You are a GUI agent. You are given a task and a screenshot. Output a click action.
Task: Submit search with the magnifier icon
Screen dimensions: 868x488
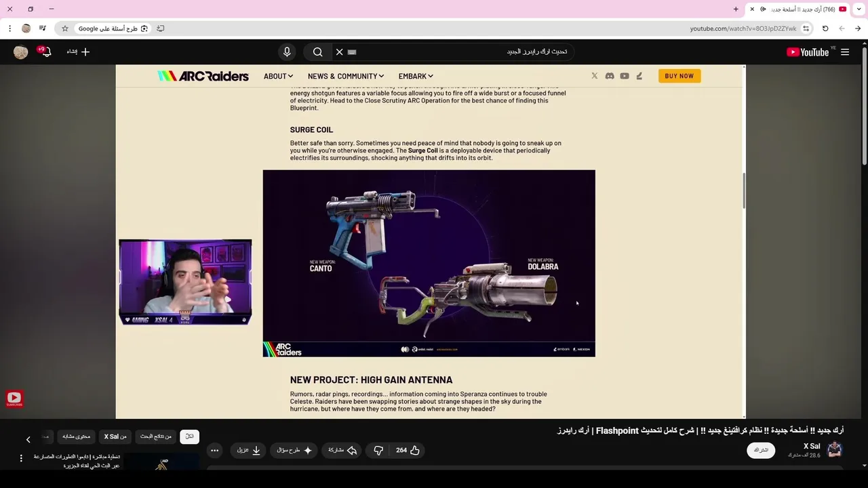click(317, 52)
